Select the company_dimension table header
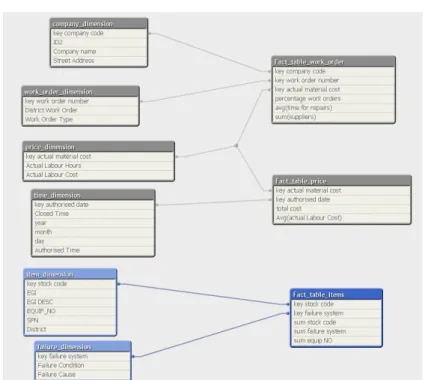The height and width of the screenshot is (380, 425). click(x=99, y=24)
